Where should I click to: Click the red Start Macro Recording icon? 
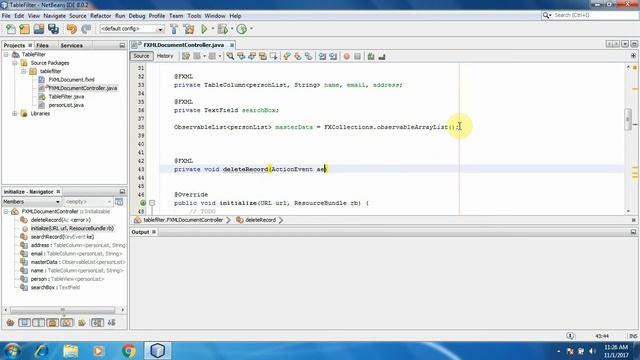[347, 56]
